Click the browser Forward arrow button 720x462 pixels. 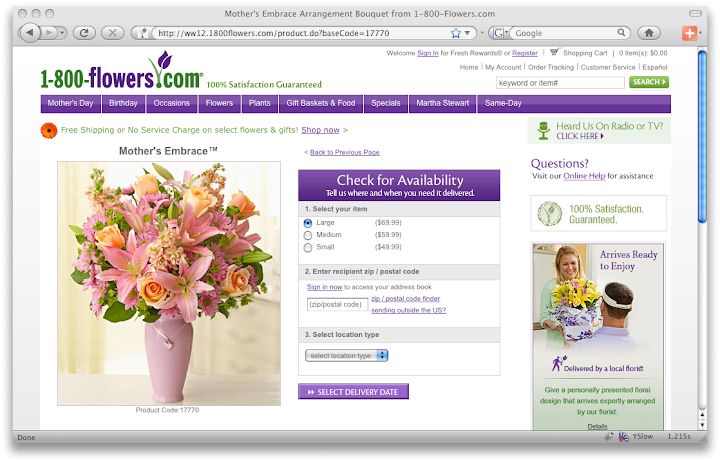pos(49,33)
